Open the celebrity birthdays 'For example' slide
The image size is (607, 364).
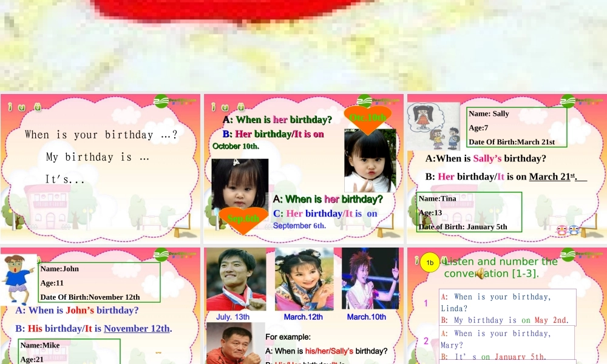point(303,306)
